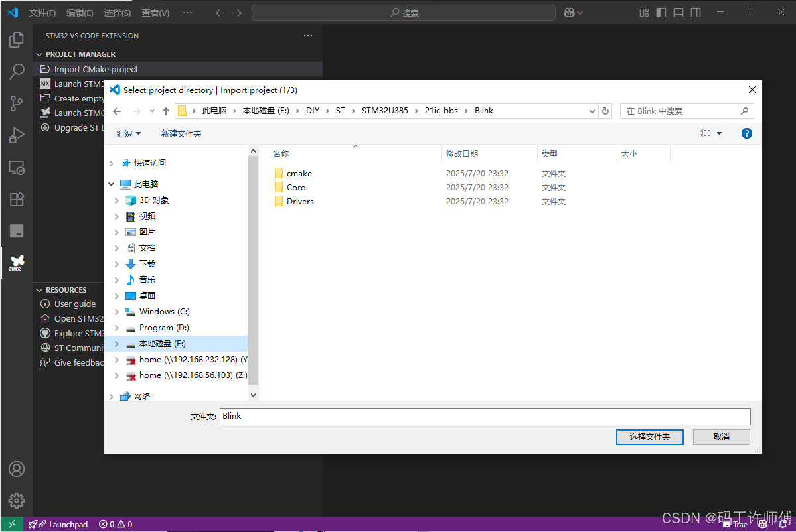
Task: Open the 选择(S) menu
Action: click(x=118, y=13)
